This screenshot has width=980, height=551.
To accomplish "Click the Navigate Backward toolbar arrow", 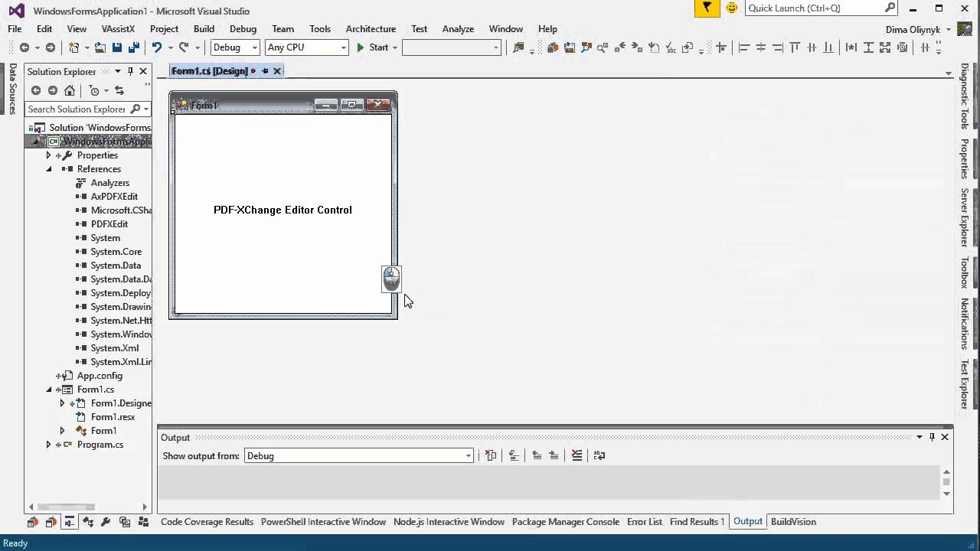I will 24,47.
